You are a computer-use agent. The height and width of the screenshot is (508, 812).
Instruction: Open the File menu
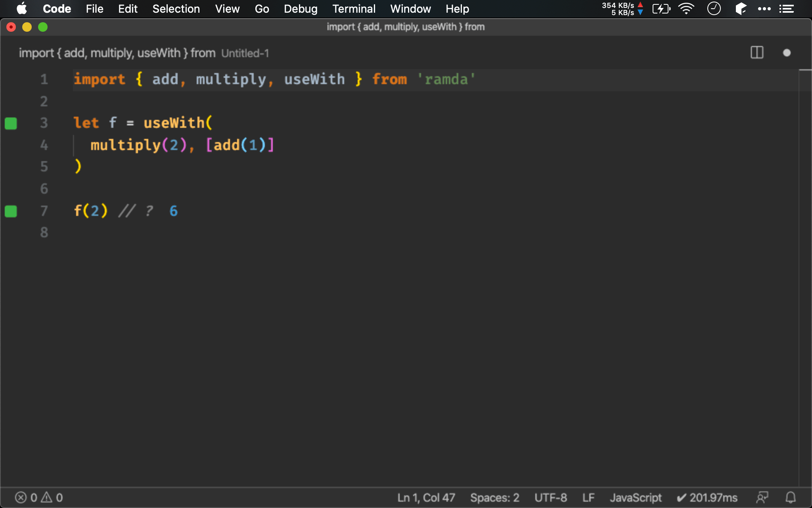tap(94, 9)
